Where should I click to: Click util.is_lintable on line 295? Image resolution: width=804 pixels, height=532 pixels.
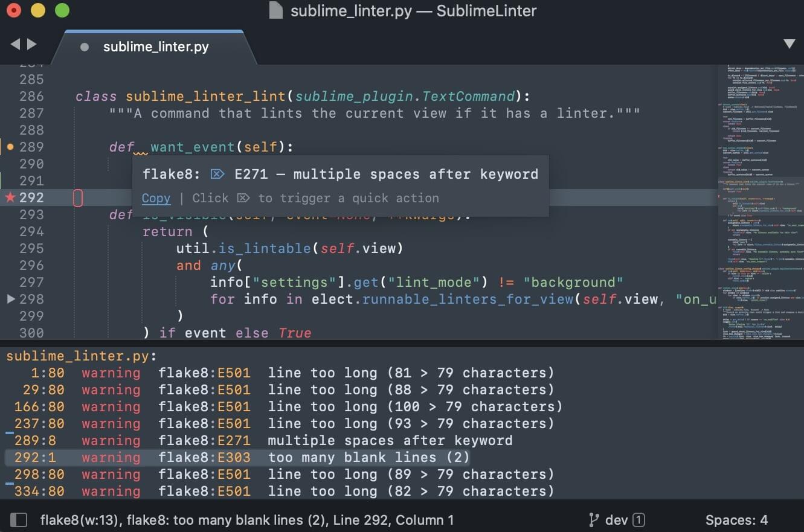(x=243, y=248)
